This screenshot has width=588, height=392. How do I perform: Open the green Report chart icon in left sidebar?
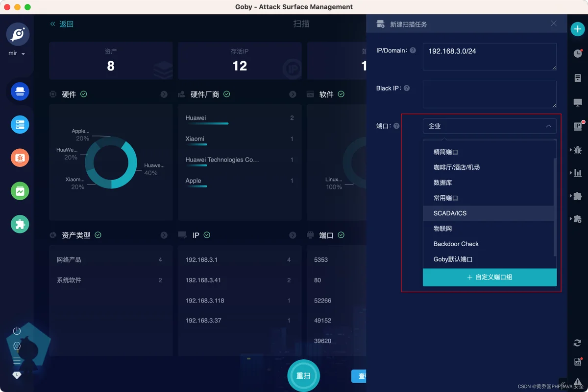click(20, 191)
